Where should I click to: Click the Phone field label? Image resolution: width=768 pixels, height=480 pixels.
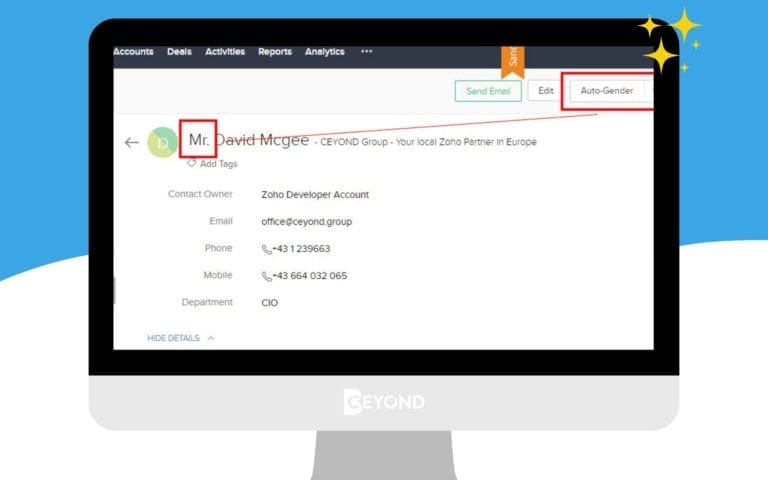[218, 248]
